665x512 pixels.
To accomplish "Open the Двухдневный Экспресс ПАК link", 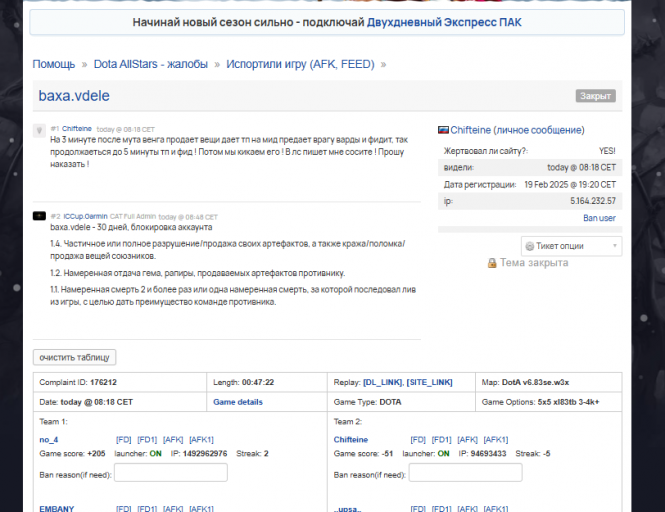I will 444,22.
